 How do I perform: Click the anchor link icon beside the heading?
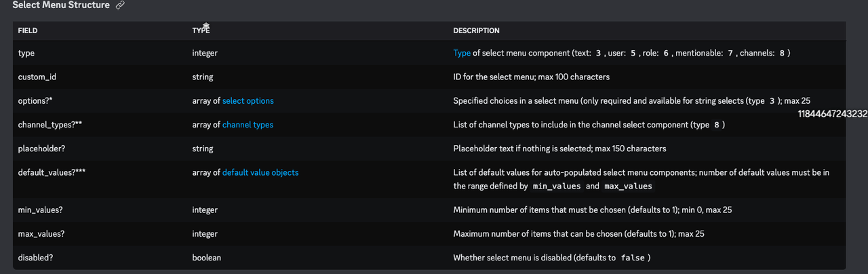click(120, 5)
